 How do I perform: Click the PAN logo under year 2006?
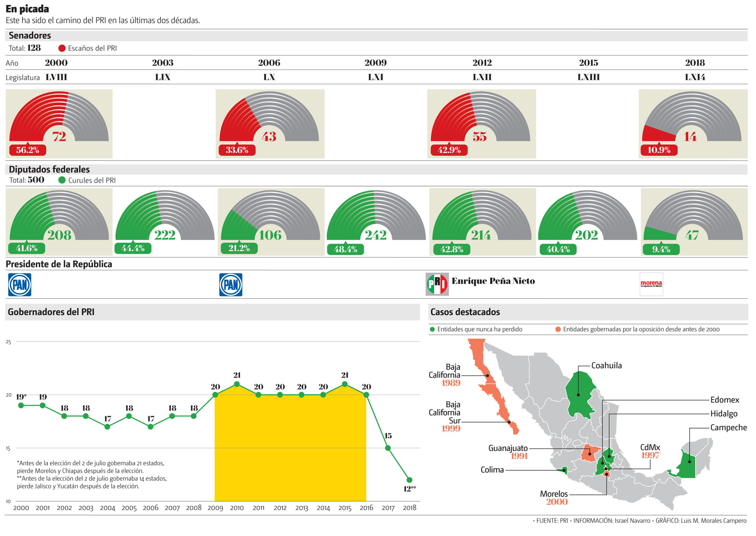(x=231, y=285)
